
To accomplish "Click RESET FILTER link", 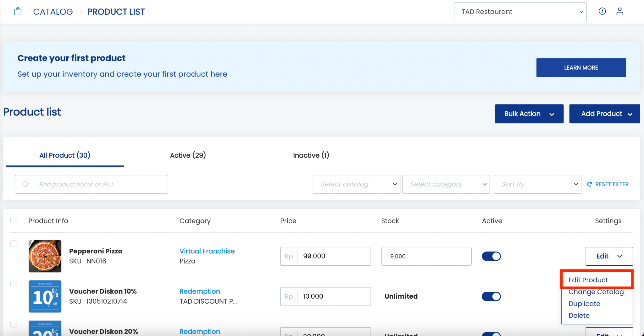I will (612, 184).
